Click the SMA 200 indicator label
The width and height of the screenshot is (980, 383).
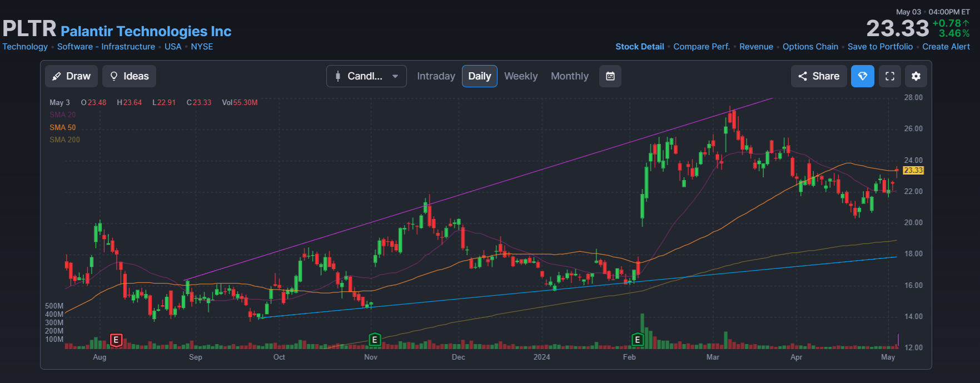(64, 140)
